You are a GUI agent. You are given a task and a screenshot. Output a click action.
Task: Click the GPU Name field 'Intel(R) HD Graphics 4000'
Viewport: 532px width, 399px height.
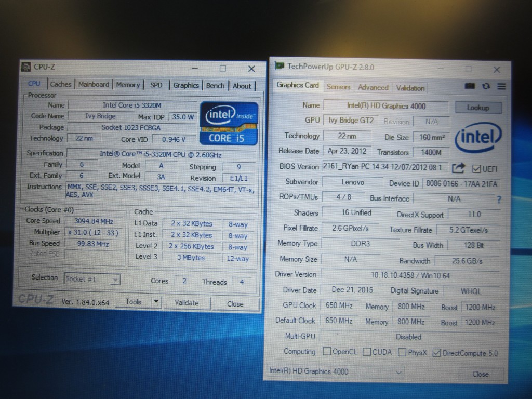[x=386, y=106]
